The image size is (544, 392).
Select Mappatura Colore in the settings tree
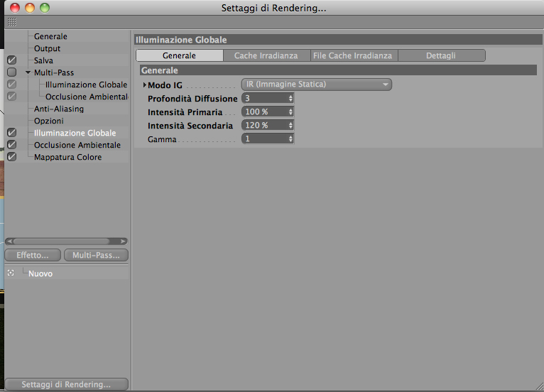pyautogui.click(x=68, y=157)
